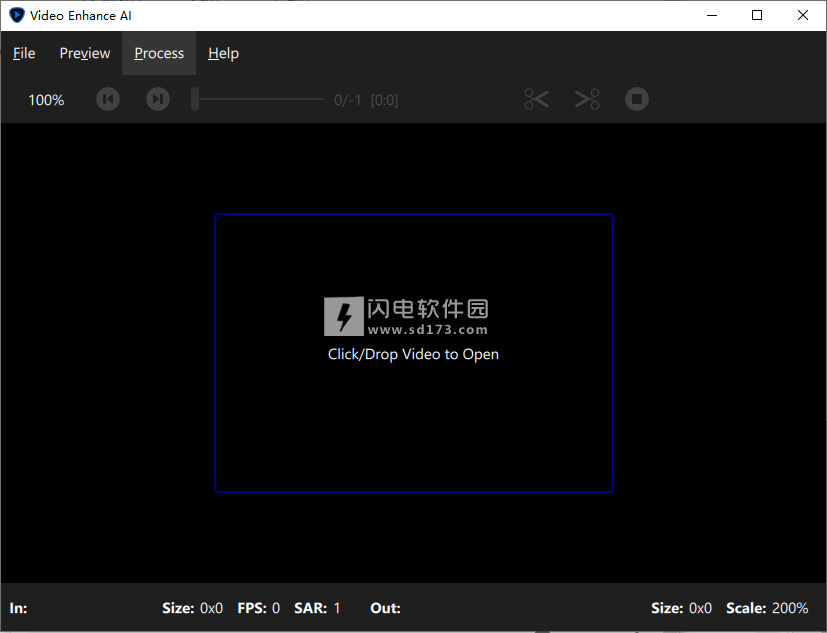The width and height of the screenshot is (827, 633).
Task: Click the 0/-1 frame counter
Action: (x=348, y=100)
